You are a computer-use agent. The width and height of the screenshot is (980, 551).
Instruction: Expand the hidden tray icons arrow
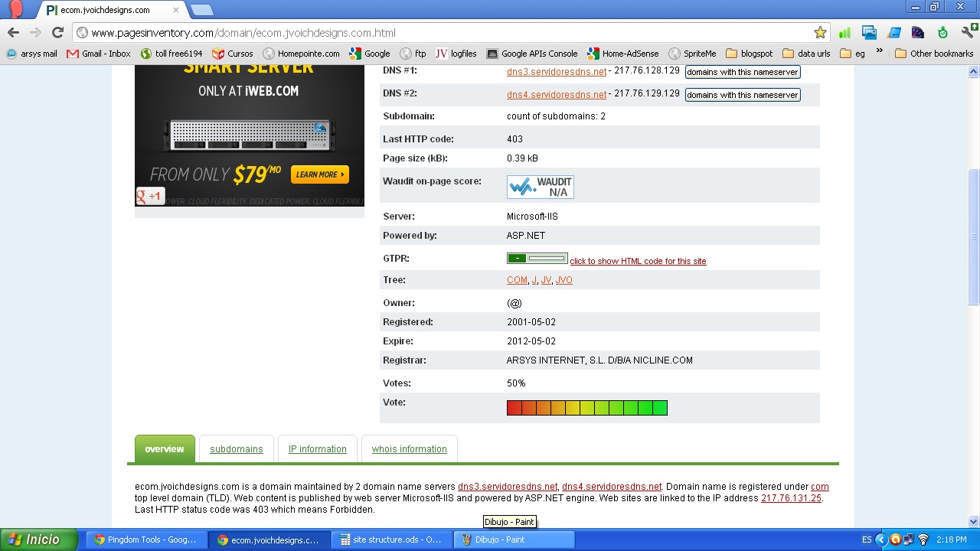click(x=880, y=540)
